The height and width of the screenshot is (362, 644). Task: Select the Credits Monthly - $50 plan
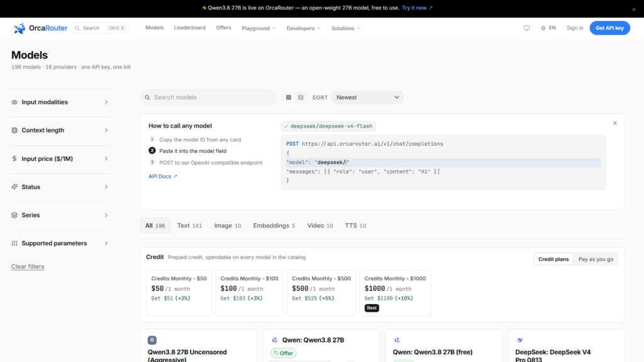(x=179, y=293)
